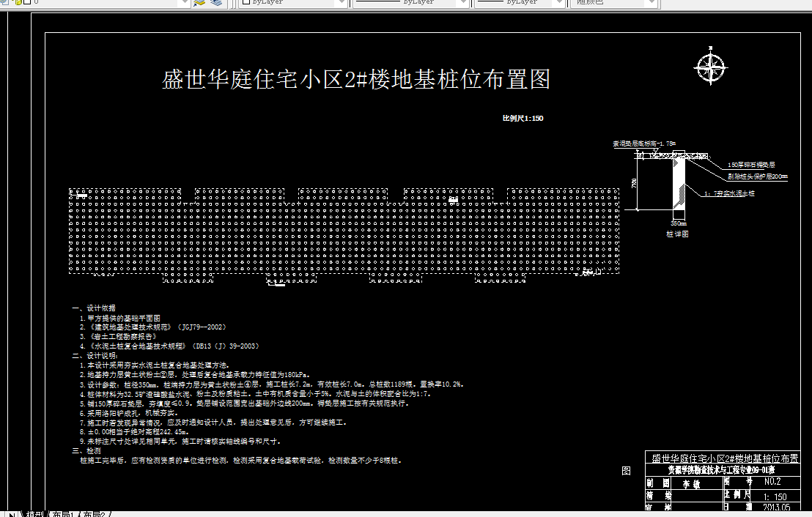Select the note 1.甲方提供的基础平面图
The image size is (812, 517).
point(120,319)
